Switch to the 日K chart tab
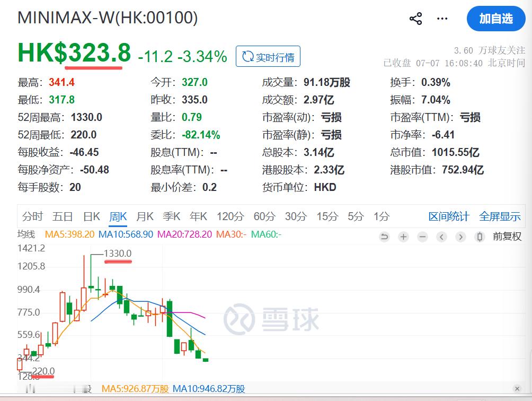 point(92,216)
